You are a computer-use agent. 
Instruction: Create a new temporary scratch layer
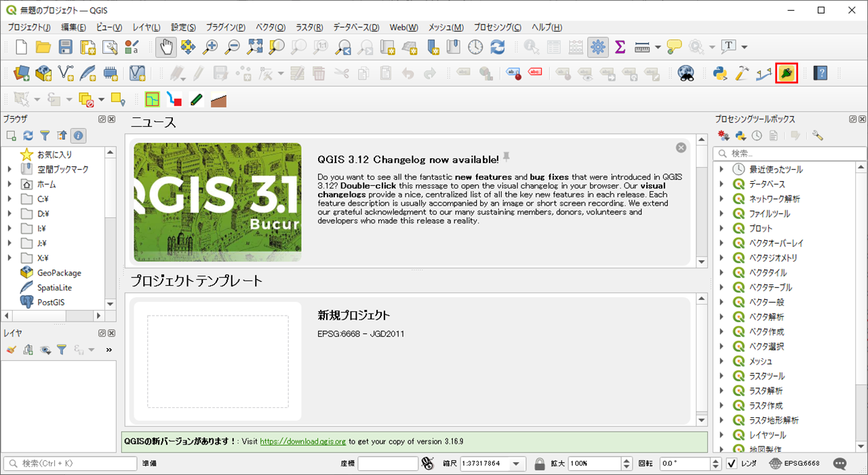(x=111, y=73)
